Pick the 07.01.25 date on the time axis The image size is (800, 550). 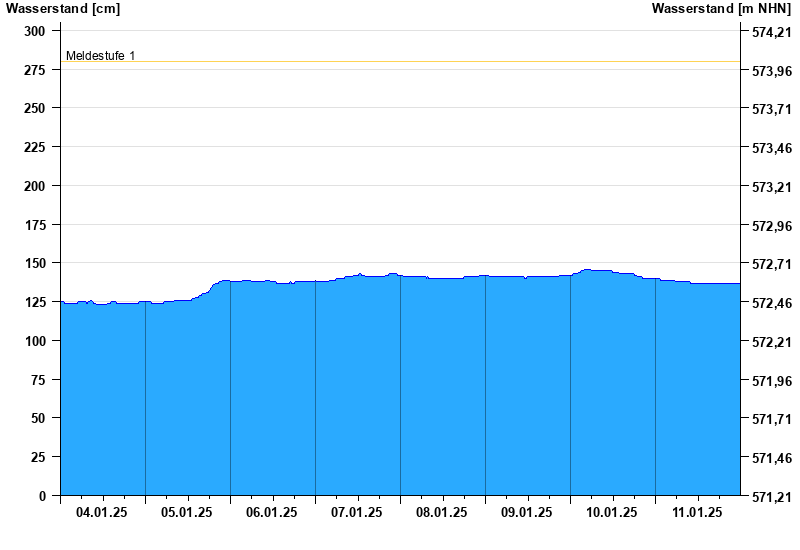[358, 513]
